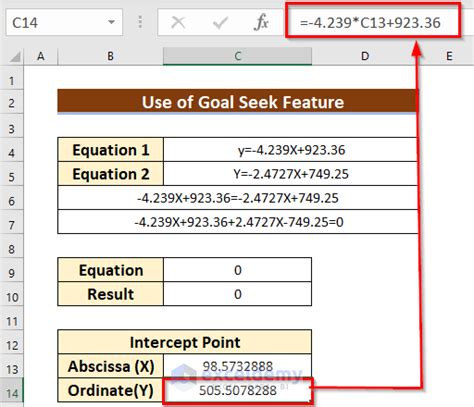This screenshot has width=474, height=407.
Task: Select column A header
Action: click(41, 56)
